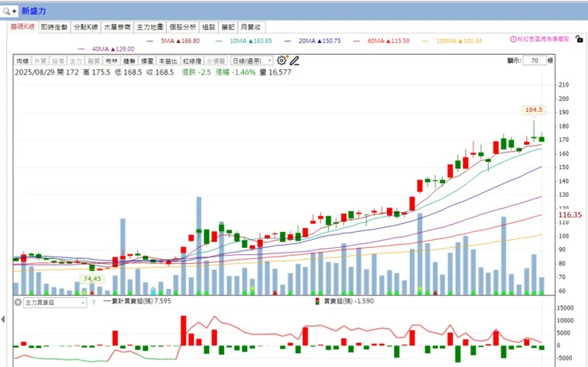Click the 漲幅 -1.46% value
The width and height of the screenshot is (588, 367).
(x=235, y=72)
